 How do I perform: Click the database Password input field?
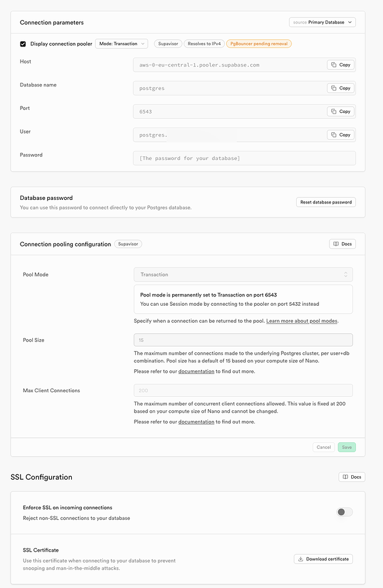tap(243, 158)
